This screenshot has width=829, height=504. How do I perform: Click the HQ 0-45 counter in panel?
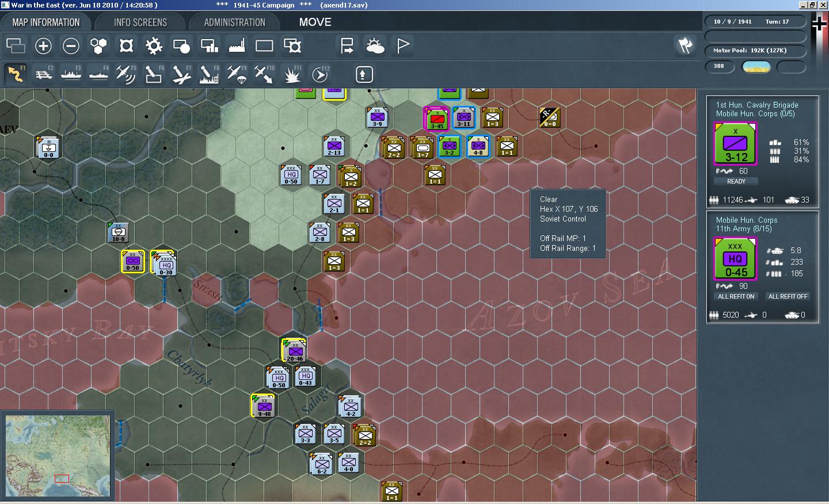(735, 259)
